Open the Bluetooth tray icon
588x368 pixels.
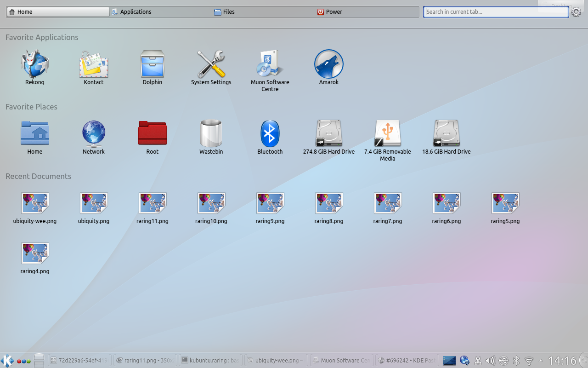point(516,361)
